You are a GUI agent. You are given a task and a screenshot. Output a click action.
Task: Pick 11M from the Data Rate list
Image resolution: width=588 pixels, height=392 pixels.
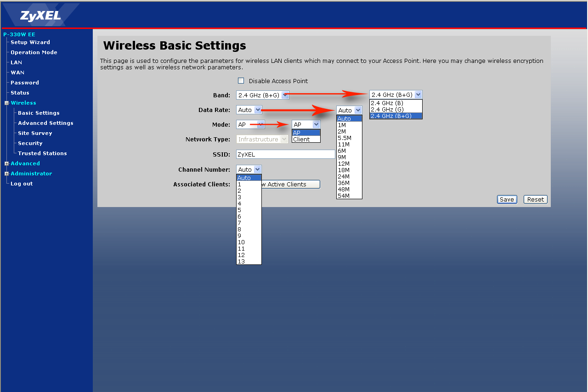click(x=349, y=144)
